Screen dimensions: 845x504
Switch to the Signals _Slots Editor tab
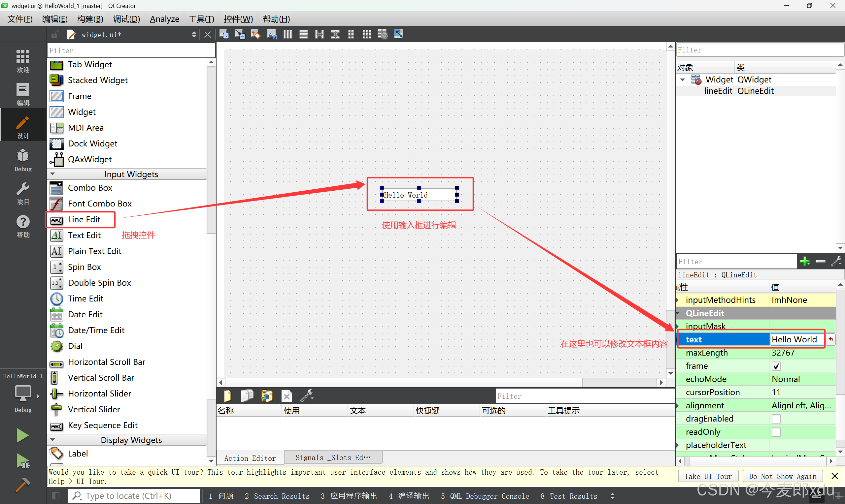[333, 458]
